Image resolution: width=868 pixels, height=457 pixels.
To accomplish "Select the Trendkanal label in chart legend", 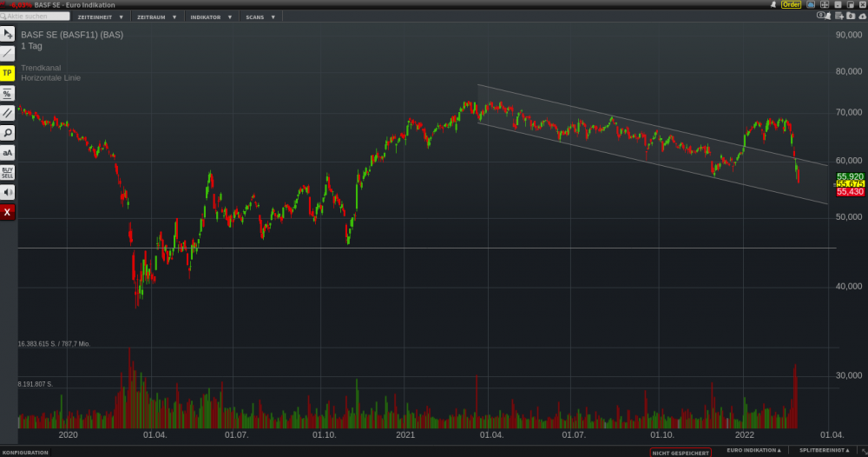I will (41, 68).
